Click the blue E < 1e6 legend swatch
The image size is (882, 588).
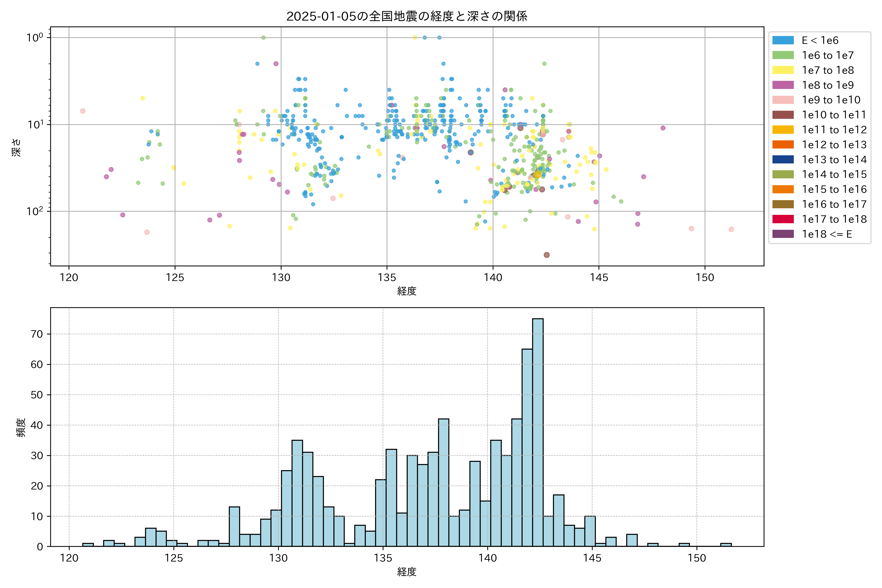(x=783, y=40)
